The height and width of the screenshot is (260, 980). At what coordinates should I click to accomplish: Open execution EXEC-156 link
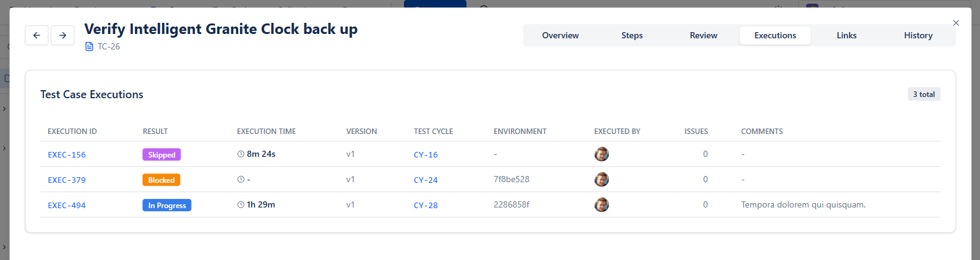[67, 155]
